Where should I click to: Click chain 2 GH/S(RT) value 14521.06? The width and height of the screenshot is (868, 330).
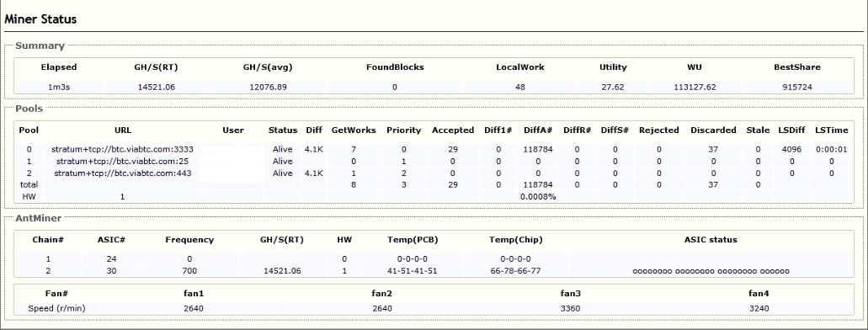point(281,271)
